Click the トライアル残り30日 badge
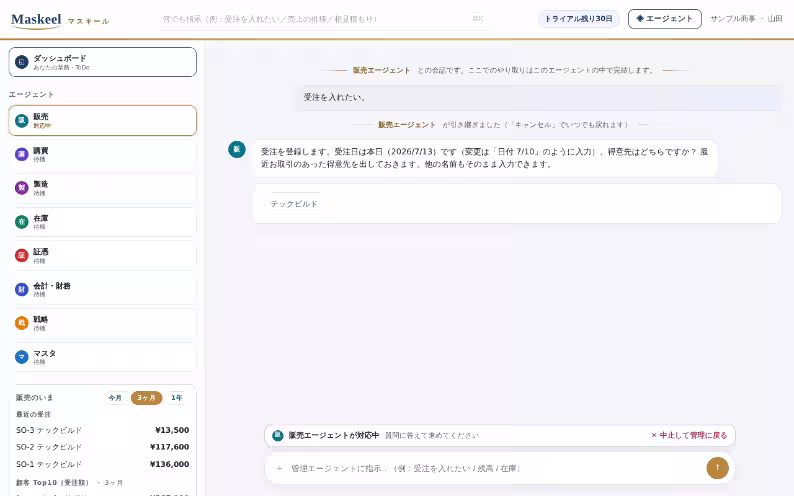Image resolution: width=794 pixels, height=496 pixels. pyautogui.click(x=578, y=19)
